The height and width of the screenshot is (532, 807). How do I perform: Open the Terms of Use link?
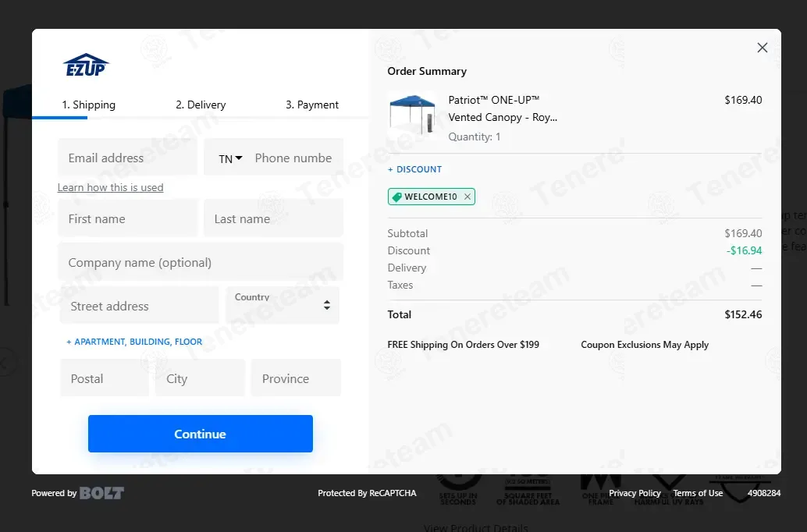[x=698, y=493]
